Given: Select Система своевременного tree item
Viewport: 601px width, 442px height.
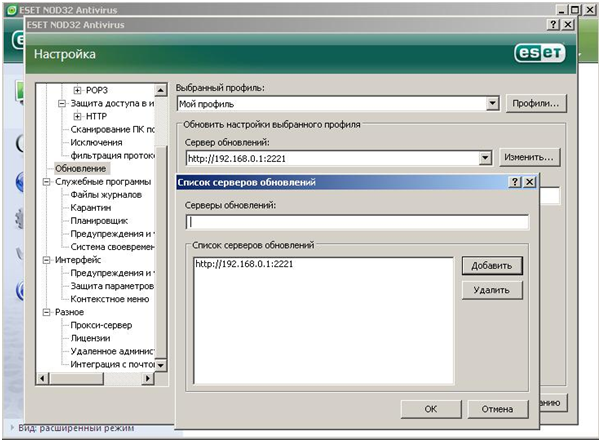Looking at the screenshot, I should 112,247.
